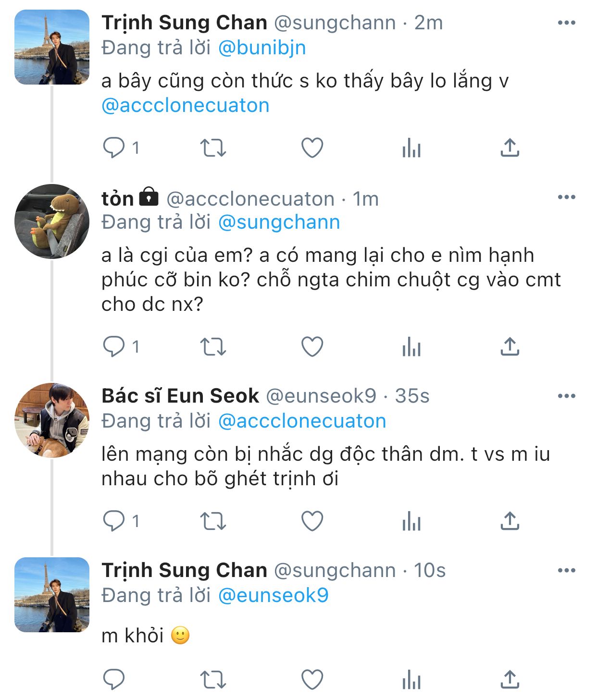Viewport: 597px width, 700px height.
Task: Share Bác sĩ Eun Seok's tweet
Action: 510,521
